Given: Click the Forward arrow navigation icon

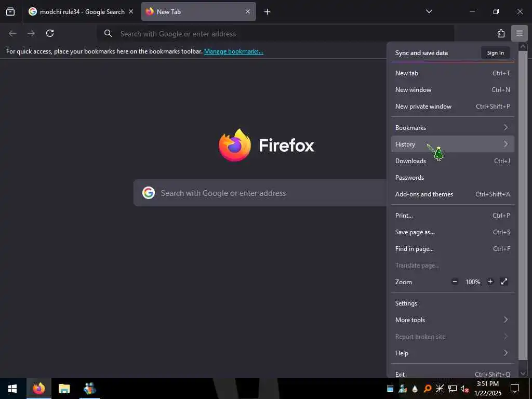Looking at the screenshot, I should (x=31, y=33).
